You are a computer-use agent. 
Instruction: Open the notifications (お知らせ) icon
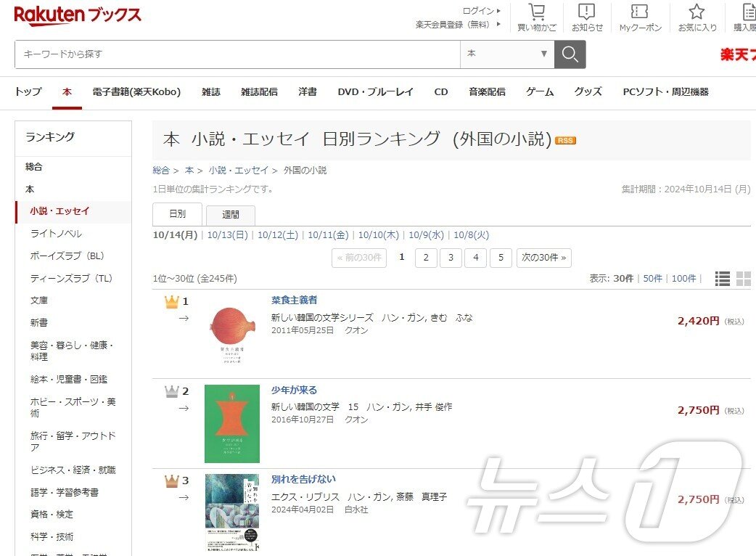point(587,18)
